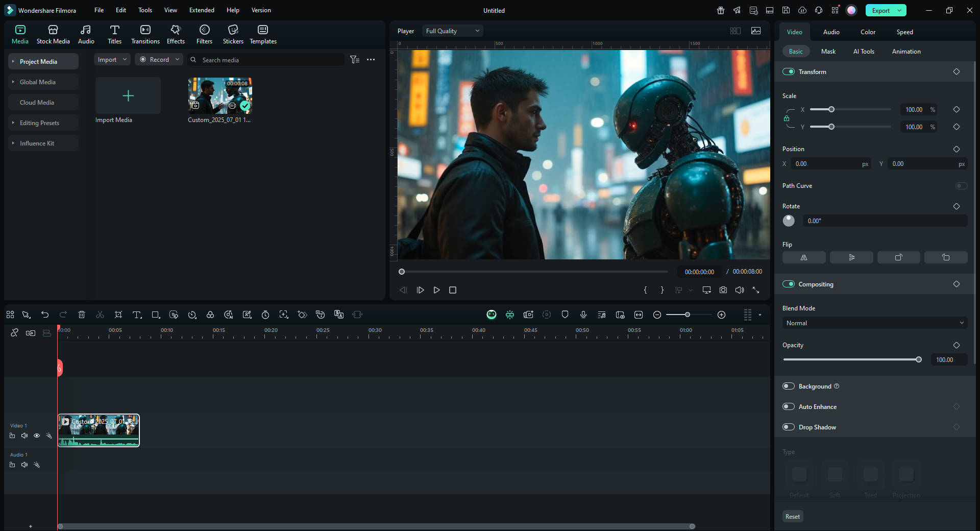980x531 pixels.
Task: Toggle the Path Curve switch
Action: coord(961,186)
